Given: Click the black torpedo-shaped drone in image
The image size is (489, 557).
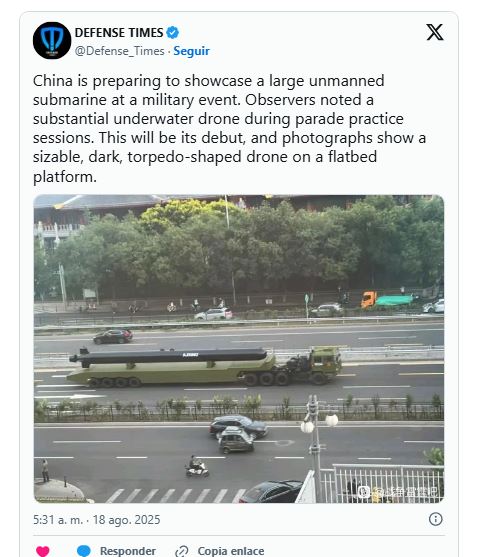Looking at the screenshot, I should 169,356.
